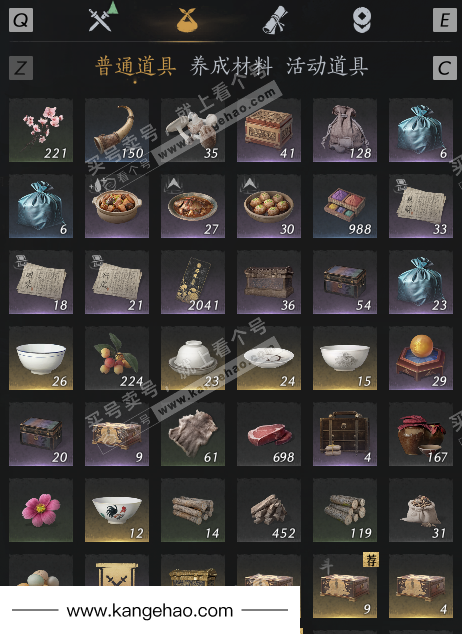Screen dimensions: 462x634
Task: Click the Q key shortcut button
Action: 21,20
